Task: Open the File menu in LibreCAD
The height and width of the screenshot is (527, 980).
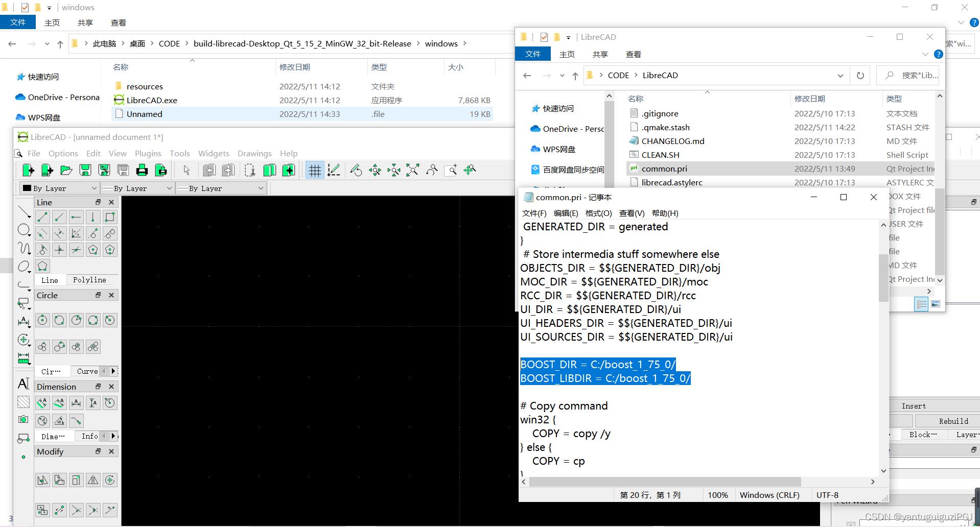Action: (34, 153)
